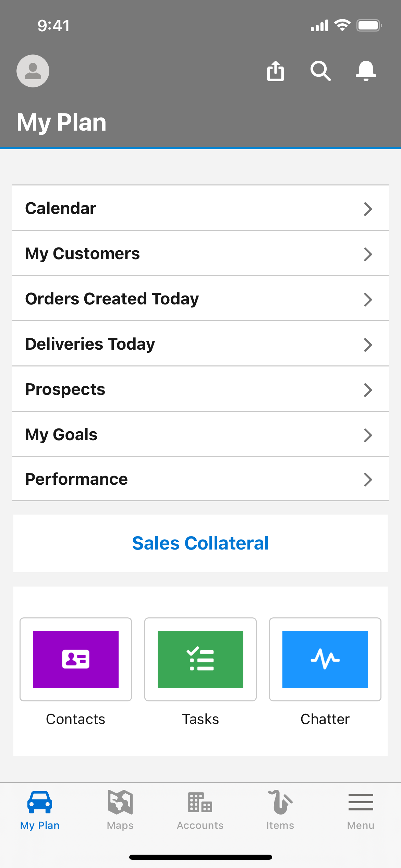Screen dimensions: 401x868
Task: Go to the Accounts tab
Action: coord(200,810)
